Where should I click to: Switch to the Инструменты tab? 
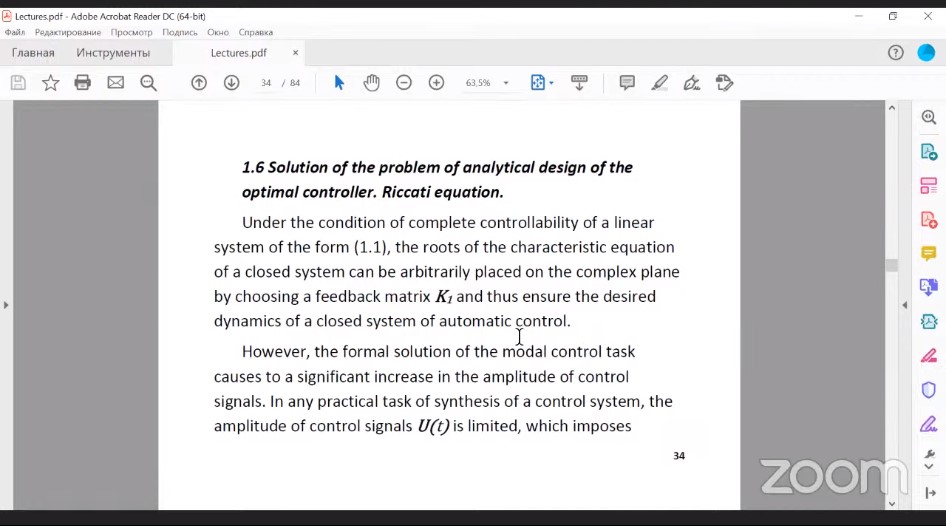pos(113,53)
